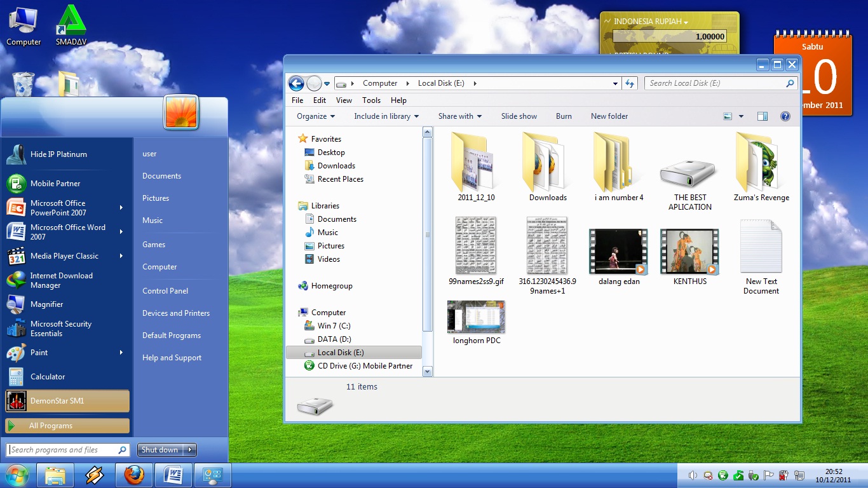This screenshot has height=488, width=868.
Task: Open the Include in library dropdown
Action: pos(386,116)
